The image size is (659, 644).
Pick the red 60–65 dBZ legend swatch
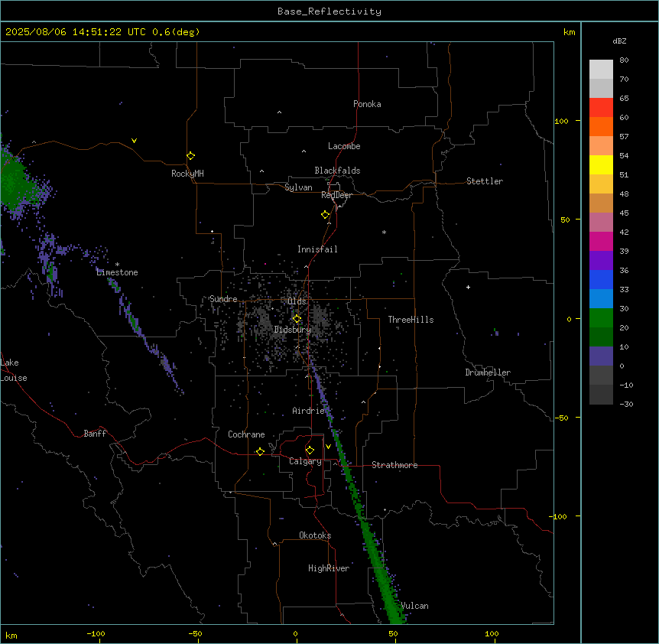coord(601,107)
